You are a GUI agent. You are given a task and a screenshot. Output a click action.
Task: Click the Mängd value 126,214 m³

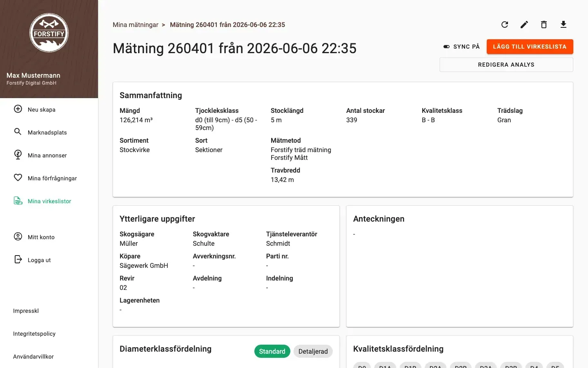136,120
